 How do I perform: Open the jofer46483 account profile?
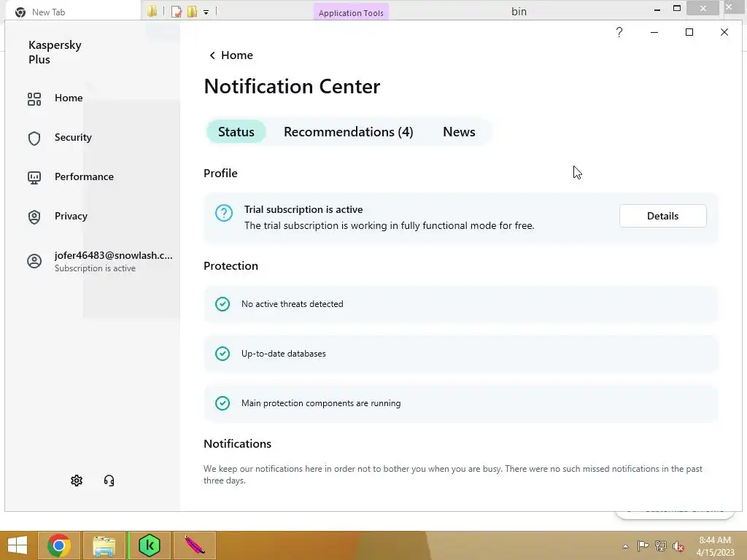[113, 261]
